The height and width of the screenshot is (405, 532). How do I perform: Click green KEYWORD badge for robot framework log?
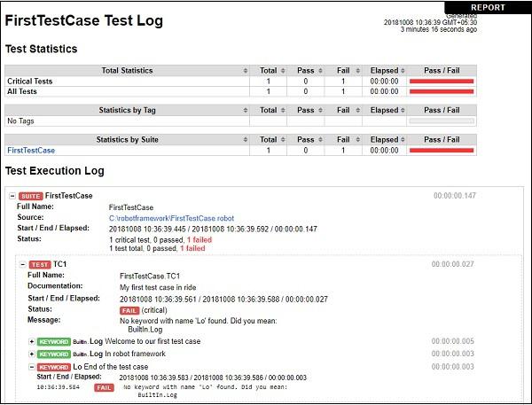click(x=53, y=354)
